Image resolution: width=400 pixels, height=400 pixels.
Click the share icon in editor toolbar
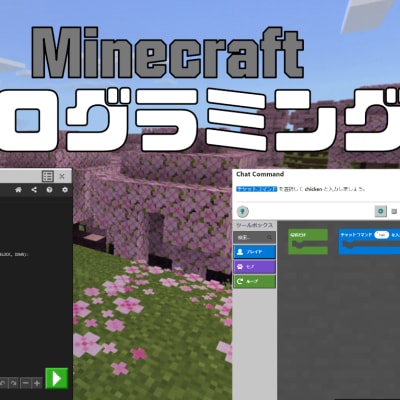click(34, 190)
